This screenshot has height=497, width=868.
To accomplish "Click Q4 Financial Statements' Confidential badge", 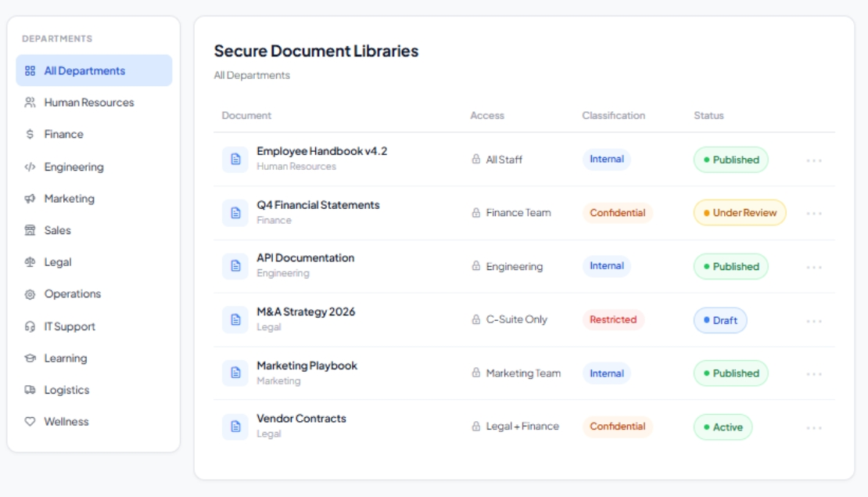I will (617, 213).
